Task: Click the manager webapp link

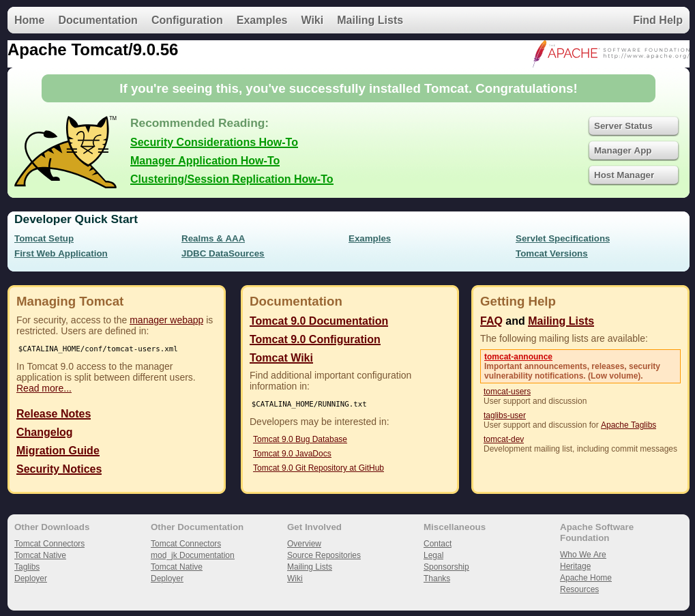Action: click(x=166, y=320)
